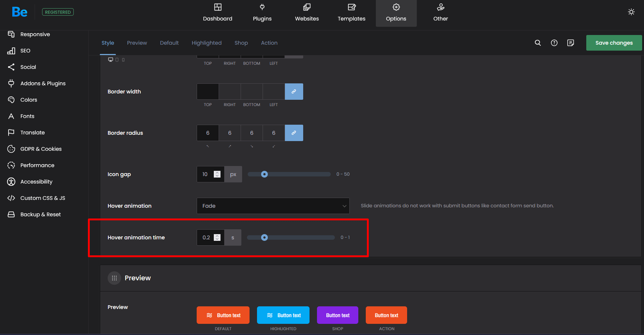
Task: Click Border radius bottom-right field
Action: pos(252,133)
